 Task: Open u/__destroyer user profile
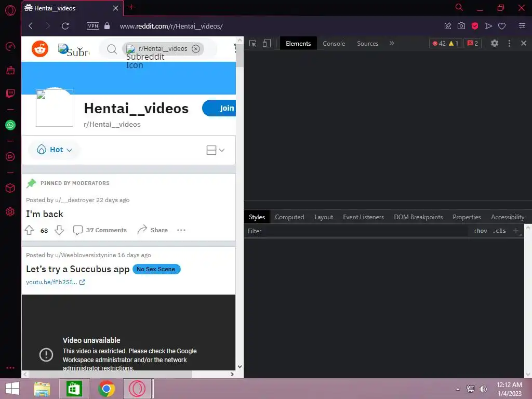75,200
